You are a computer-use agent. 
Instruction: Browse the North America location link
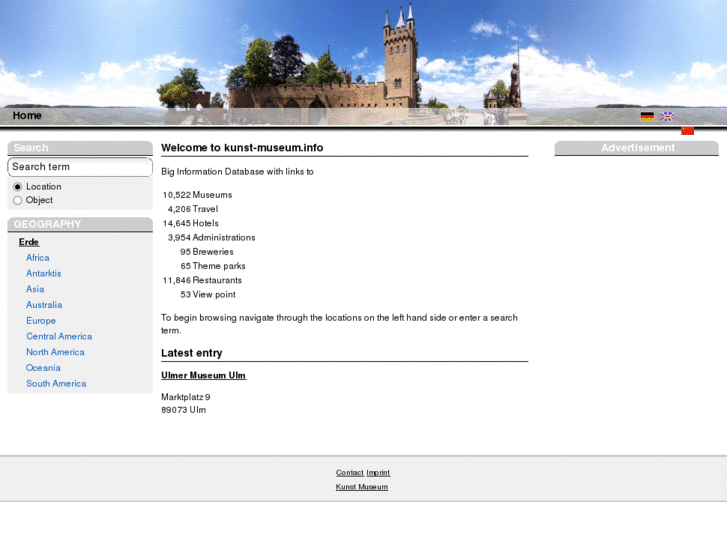click(x=55, y=352)
